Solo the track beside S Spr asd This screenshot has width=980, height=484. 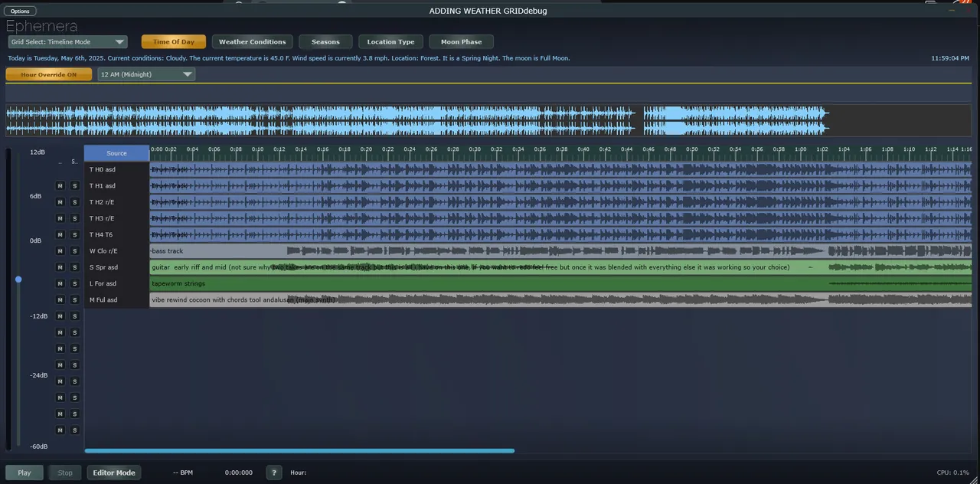point(74,267)
